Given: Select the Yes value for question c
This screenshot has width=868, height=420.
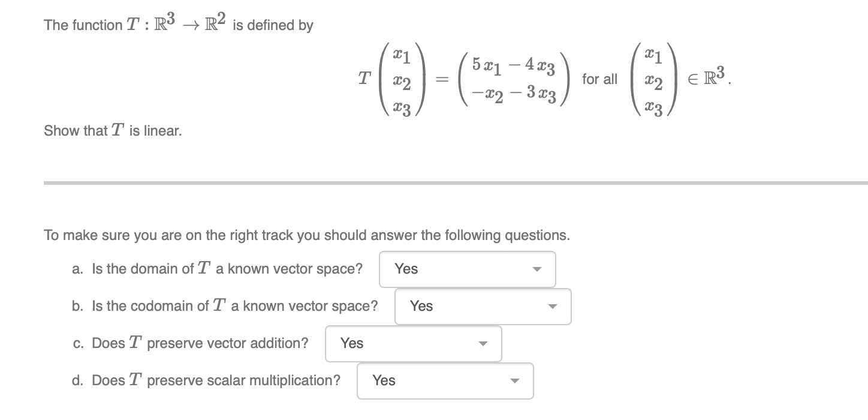Looking at the screenshot, I should [x=351, y=344].
